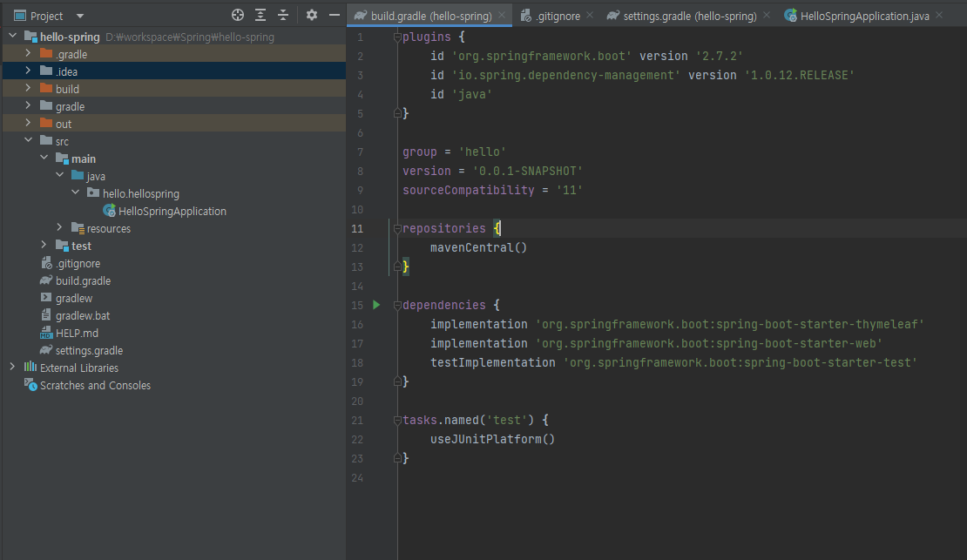967x560 pixels.
Task: Collapse the main folder
Action: [44, 158]
